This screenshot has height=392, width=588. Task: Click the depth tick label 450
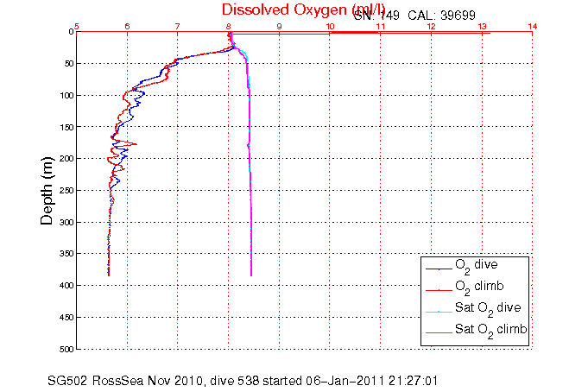click(66, 318)
